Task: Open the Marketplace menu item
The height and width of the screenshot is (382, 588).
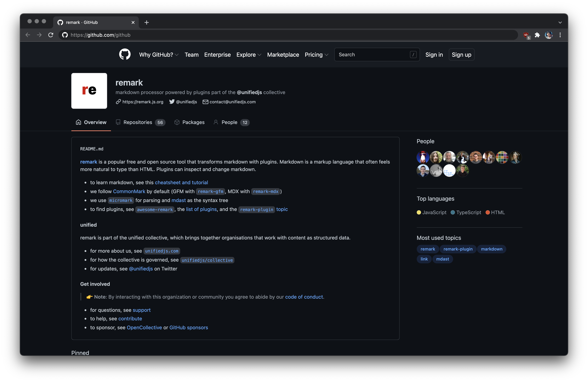Action: pos(283,55)
